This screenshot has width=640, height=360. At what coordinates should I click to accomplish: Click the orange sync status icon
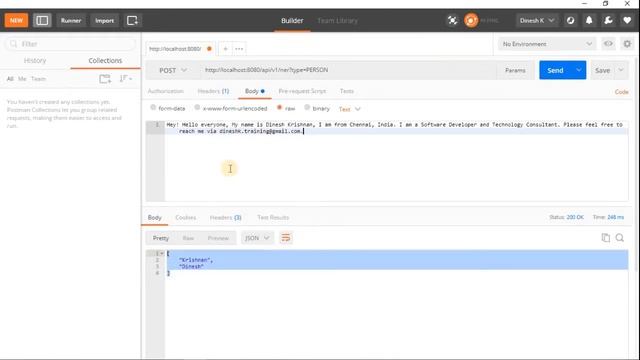[471, 20]
